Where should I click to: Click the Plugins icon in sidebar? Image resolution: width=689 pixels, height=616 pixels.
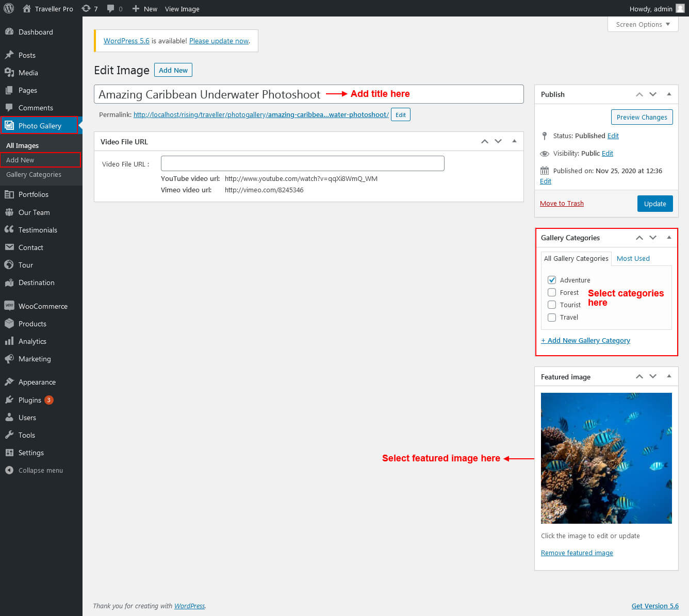(9, 400)
